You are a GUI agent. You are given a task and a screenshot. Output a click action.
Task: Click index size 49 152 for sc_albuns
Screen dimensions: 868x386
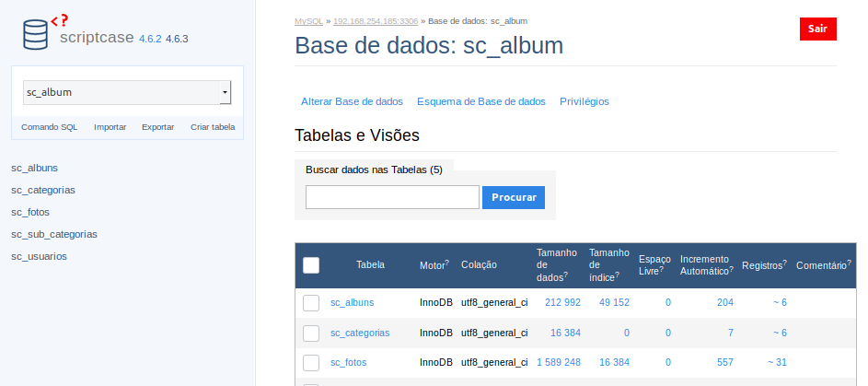pyautogui.click(x=614, y=302)
